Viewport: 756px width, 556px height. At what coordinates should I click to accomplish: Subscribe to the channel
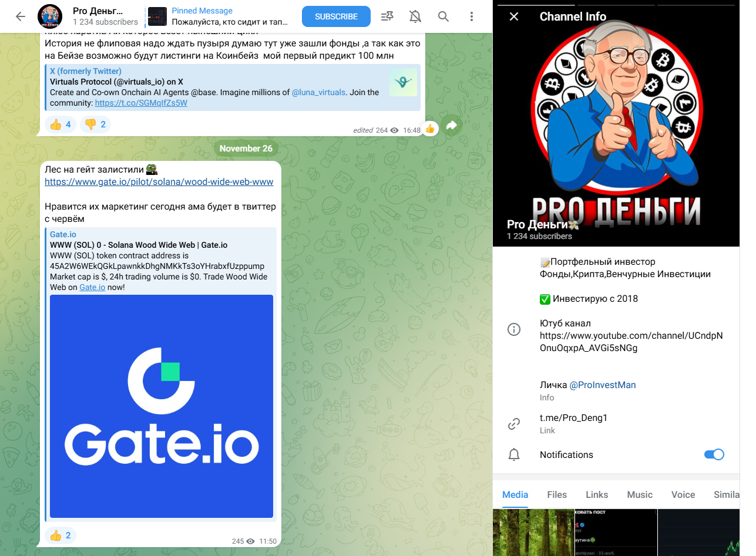[x=336, y=16]
